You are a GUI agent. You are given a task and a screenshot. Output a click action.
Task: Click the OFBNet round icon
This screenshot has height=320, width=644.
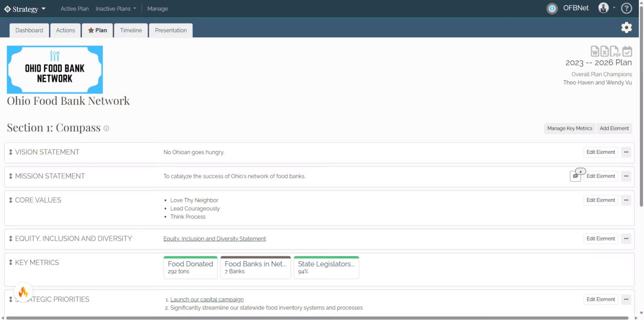click(552, 8)
